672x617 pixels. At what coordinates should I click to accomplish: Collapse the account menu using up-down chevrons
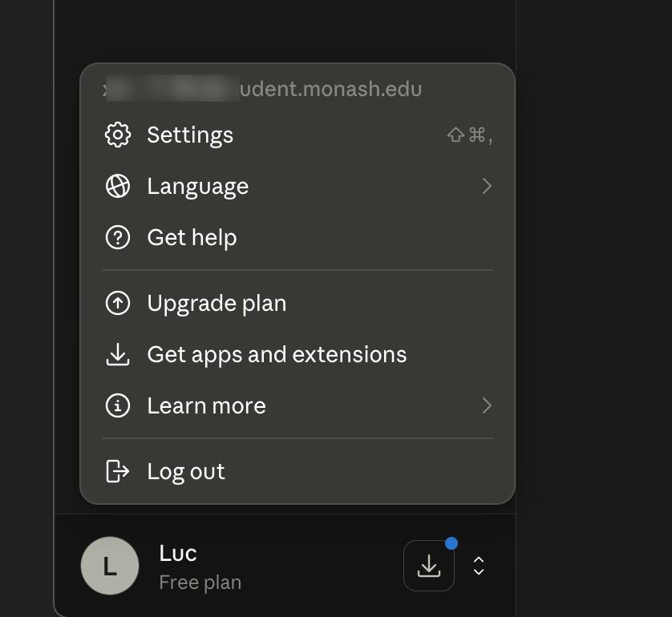(x=479, y=566)
